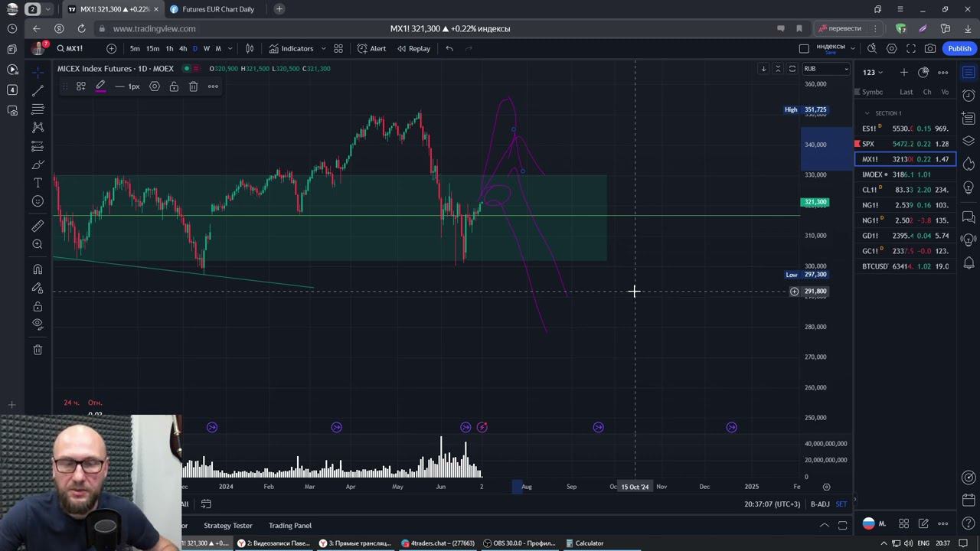Image resolution: width=980 pixels, height=551 pixels.
Task: Select the crosshair cursor tool
Action: click(x=38, y=72)
